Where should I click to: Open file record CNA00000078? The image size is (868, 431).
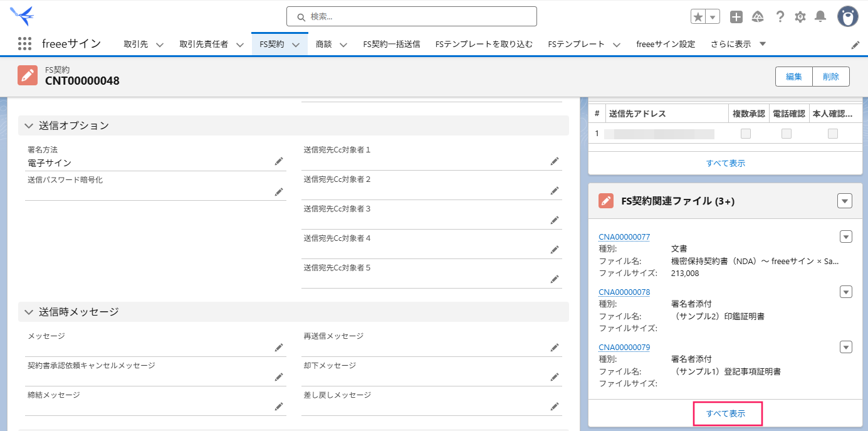(x=624, y=292)
